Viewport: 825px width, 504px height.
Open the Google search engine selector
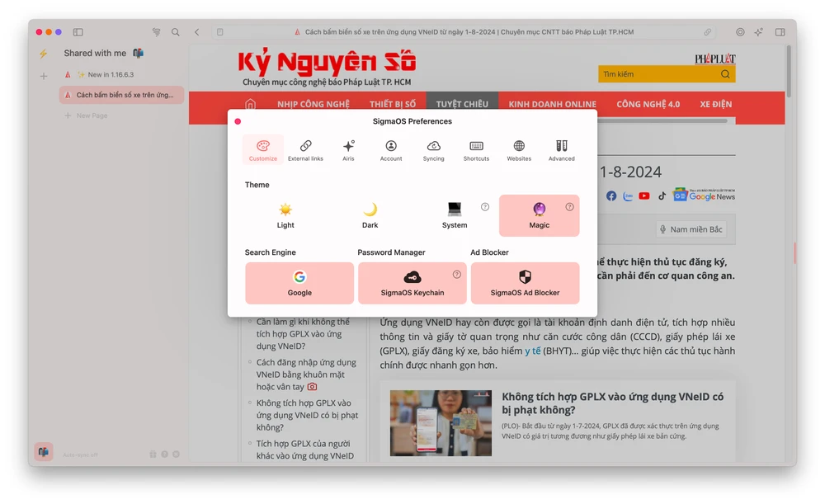[299, 283]
